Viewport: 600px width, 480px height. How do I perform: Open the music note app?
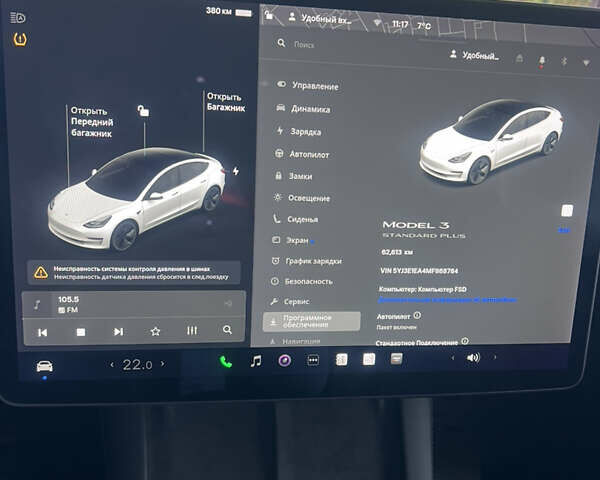tap(255, 360)
